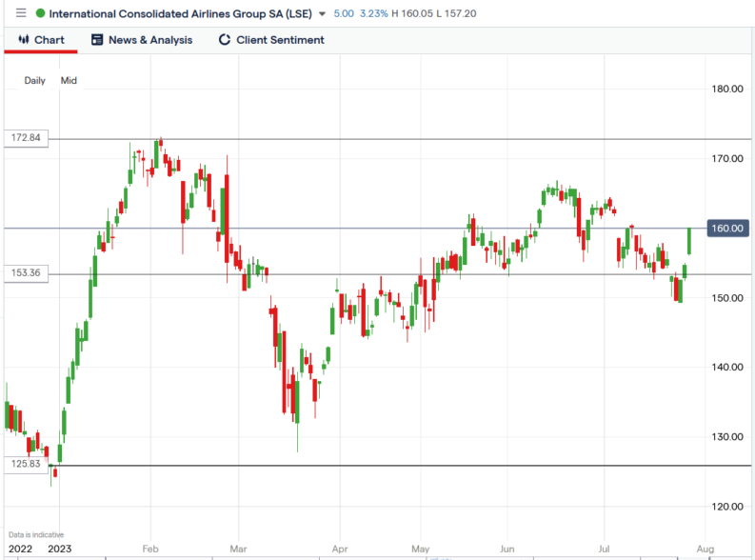
Task: Click the News & Analysis newspaper icon
Action: (x=96, y=40)
